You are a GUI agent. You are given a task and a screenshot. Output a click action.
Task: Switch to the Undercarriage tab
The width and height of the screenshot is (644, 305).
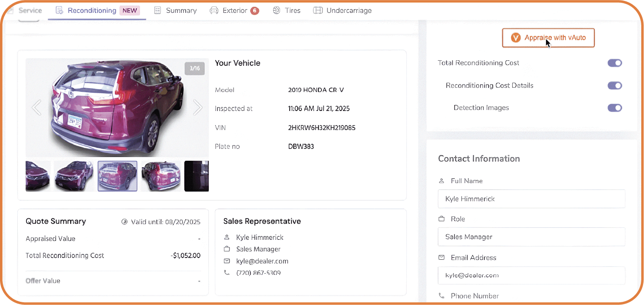pos(348,11)
